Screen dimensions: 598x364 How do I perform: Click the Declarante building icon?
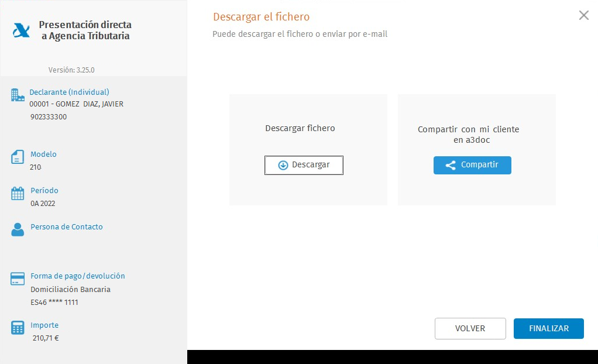click(18, 95)
